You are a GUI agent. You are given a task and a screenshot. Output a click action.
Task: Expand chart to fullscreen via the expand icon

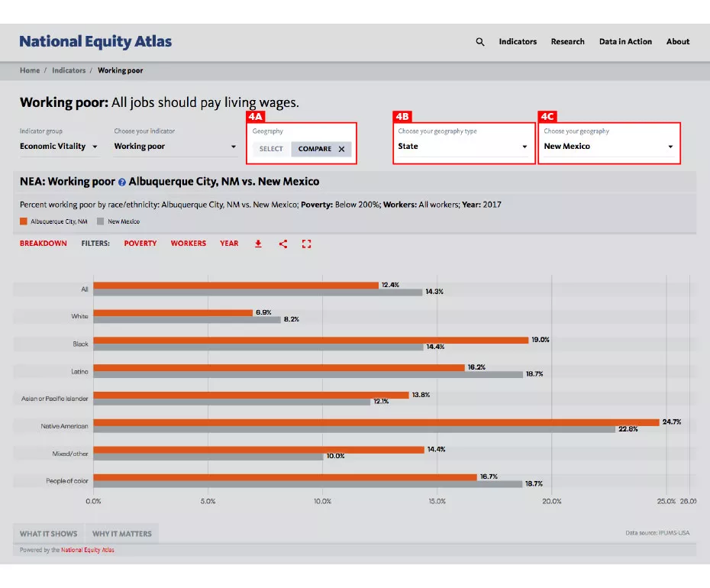pyautogui.click(x=306, y=243)
